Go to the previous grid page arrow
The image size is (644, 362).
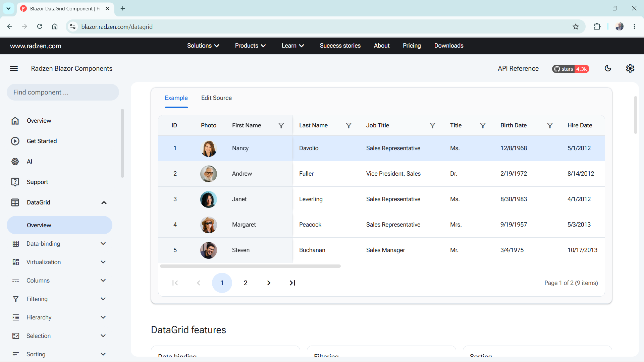[198, 283]
